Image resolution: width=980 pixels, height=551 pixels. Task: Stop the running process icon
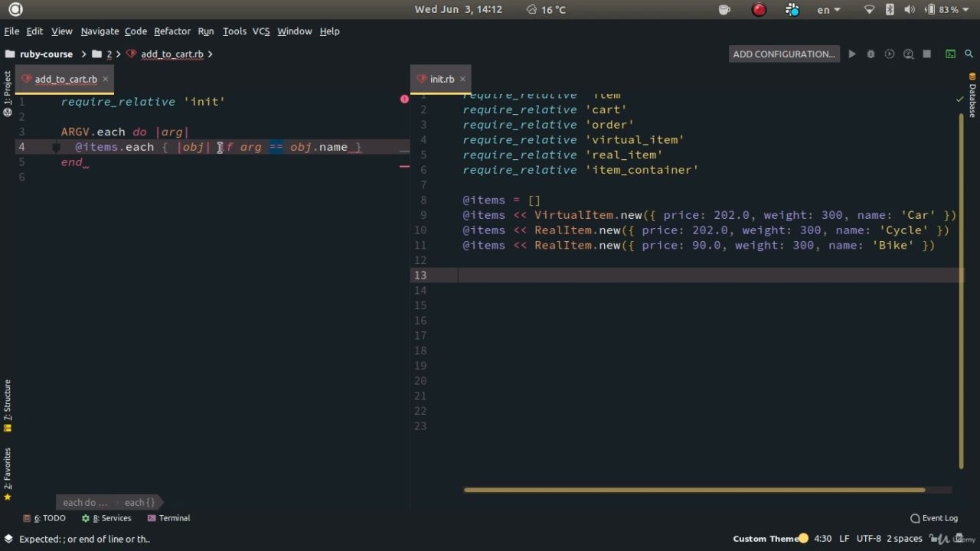927,54
